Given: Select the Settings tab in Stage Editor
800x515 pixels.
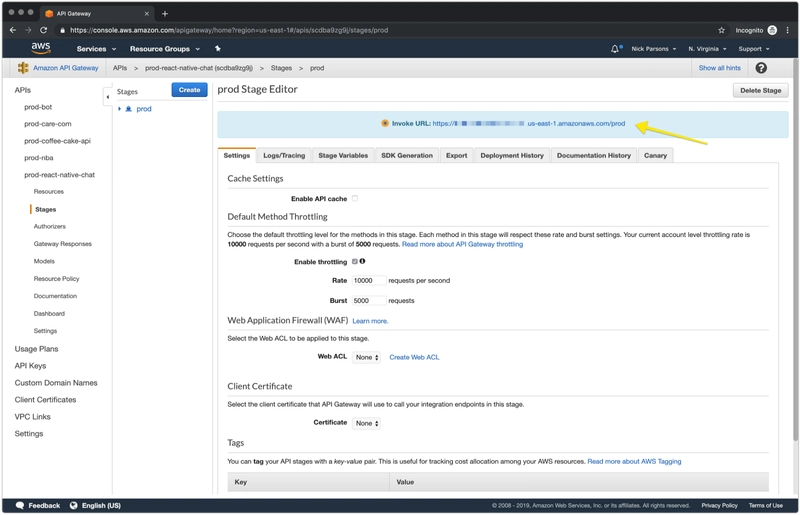Looking at the screenshot, I should click(237, 155).
